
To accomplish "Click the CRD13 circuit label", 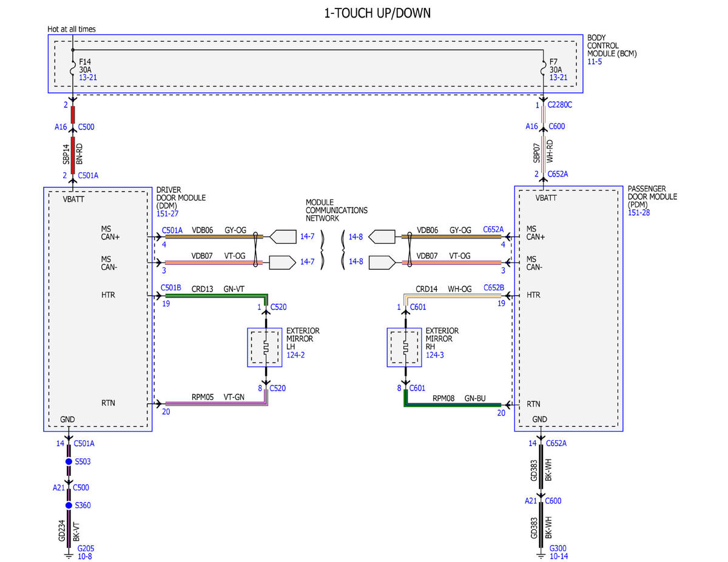I will pos(203,289).
